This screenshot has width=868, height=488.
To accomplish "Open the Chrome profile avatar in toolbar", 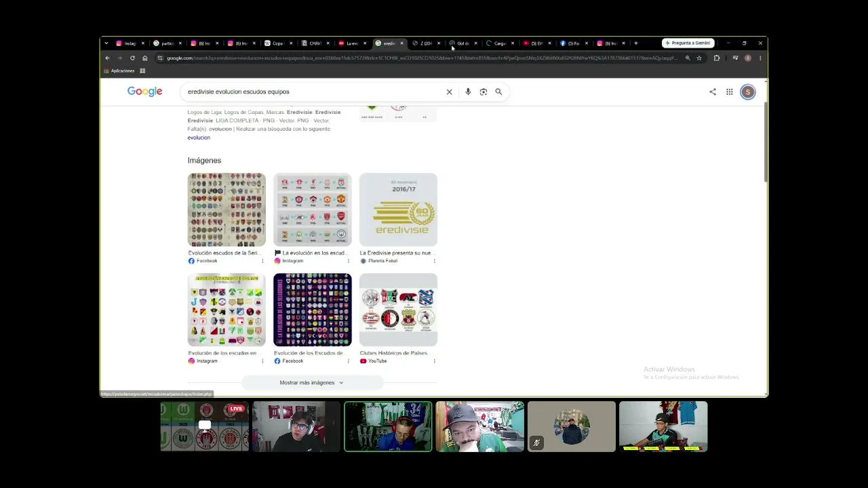I will tap(748, 58).
